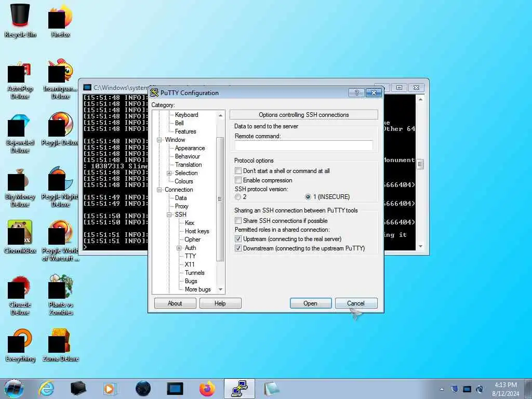Screen dimensions: 532x399
Task: Show hidden system tray icons
Action: [442, 390]
